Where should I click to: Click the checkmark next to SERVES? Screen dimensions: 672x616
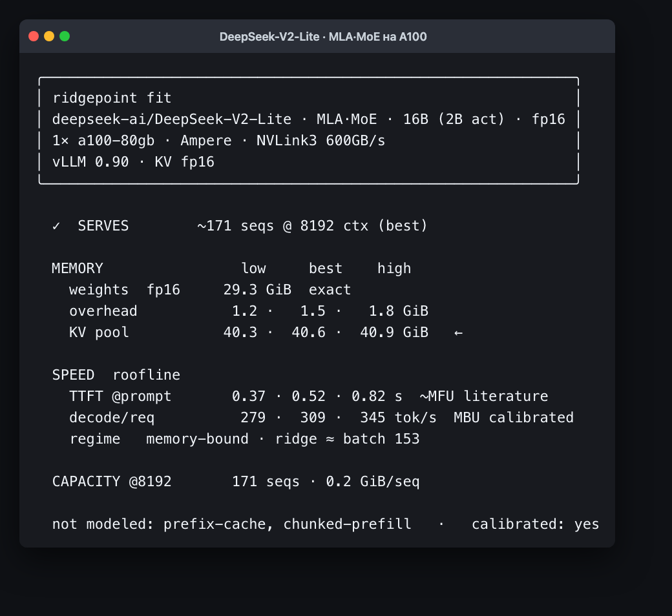click(x=56, y=226)
